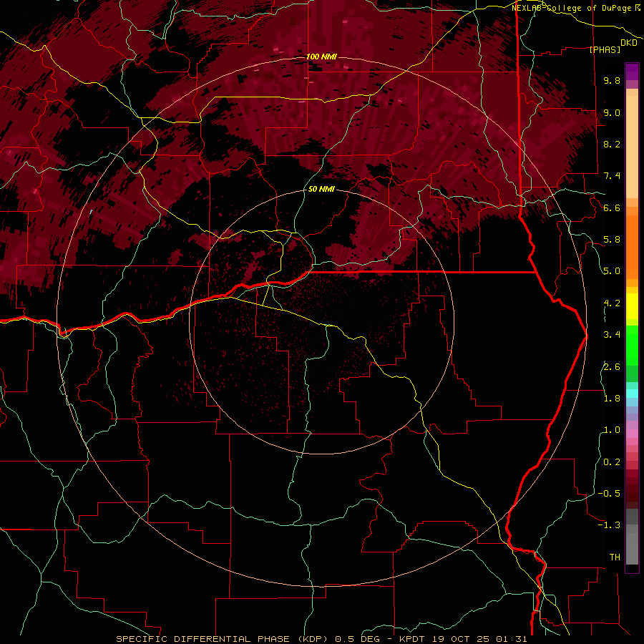
Task: Click the purple segment atop the color bar
Action: [x=632, y=72]
